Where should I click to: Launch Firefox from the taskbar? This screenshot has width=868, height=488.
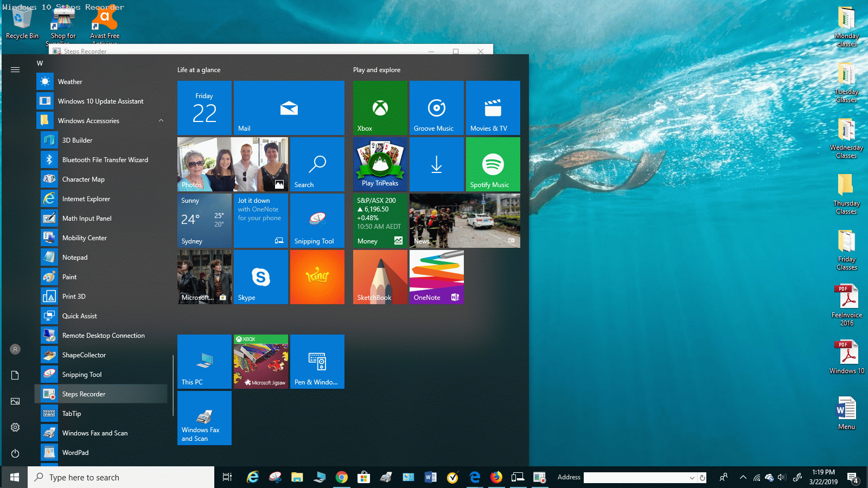(x=496, y=477)
